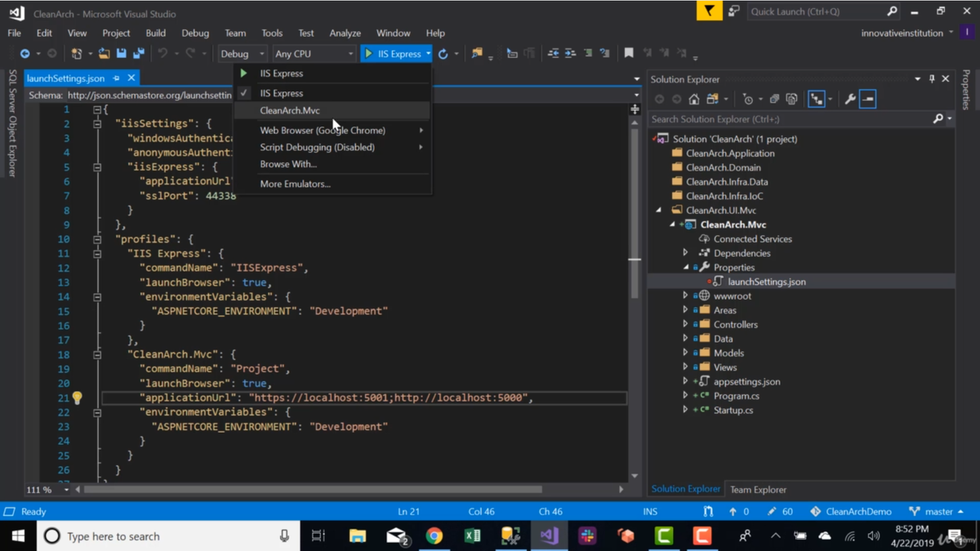The image size is (980, 551).
Task: Toggle pin on the launchSettings.json tab
Action: coord(117,78)
